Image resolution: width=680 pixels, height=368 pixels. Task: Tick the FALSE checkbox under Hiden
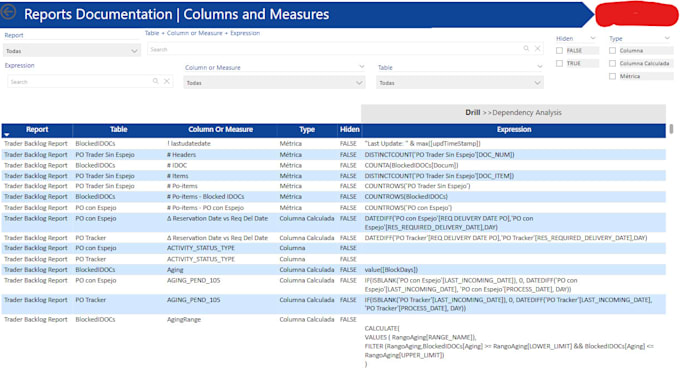(559, 51)
